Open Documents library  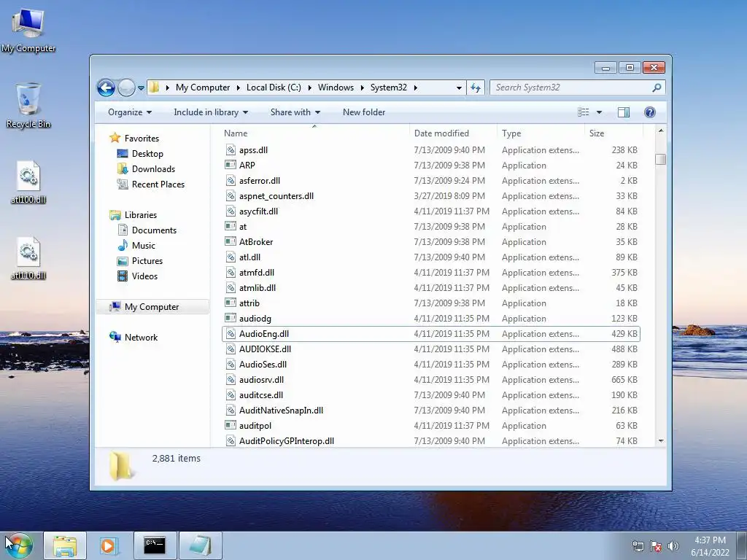[x=154, y=230]
